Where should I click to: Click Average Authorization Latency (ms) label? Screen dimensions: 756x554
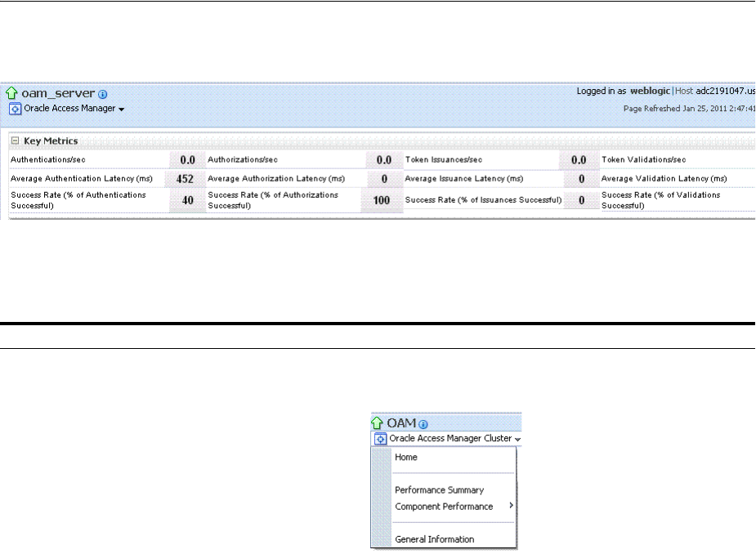click(x=276, y=178)
